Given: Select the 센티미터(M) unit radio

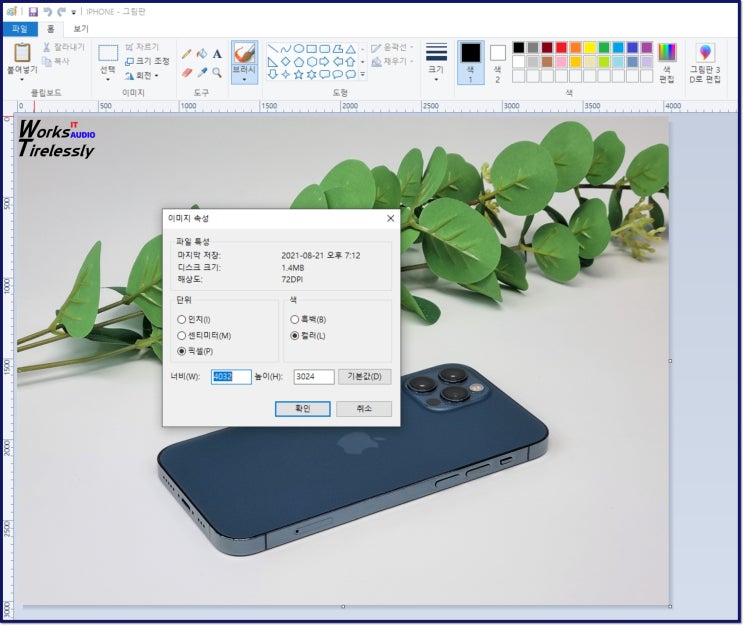Looking at the screenshot, I should click(x=181, y=336).
